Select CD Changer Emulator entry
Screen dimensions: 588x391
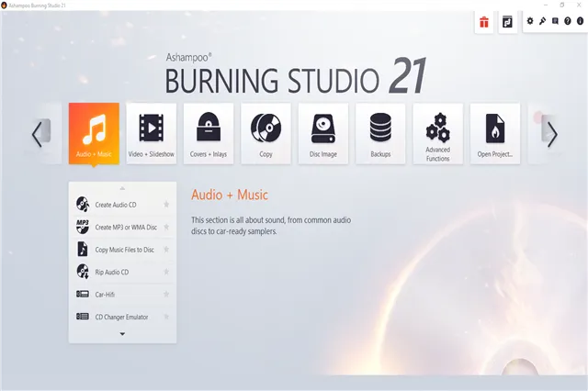click(122, 317)
